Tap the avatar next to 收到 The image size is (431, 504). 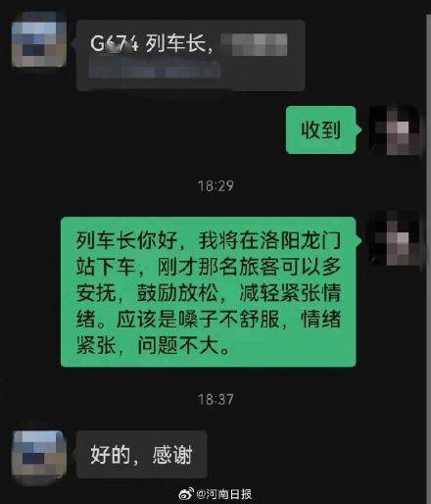click(396, 129)
